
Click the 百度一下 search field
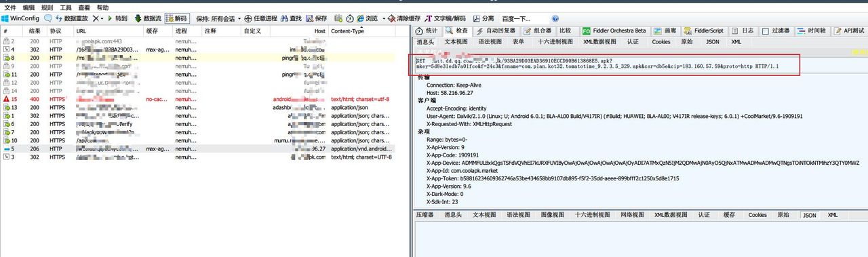(x=524, y=18)
